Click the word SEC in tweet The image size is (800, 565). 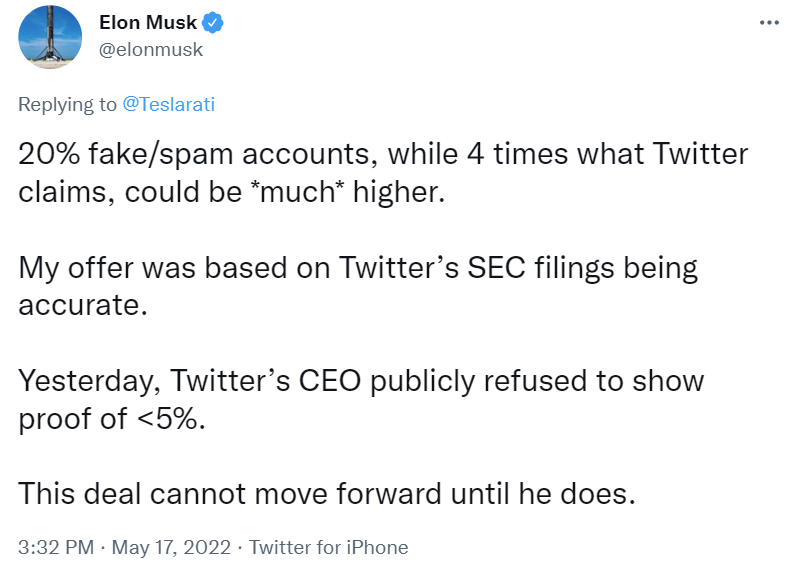[496, 267]
